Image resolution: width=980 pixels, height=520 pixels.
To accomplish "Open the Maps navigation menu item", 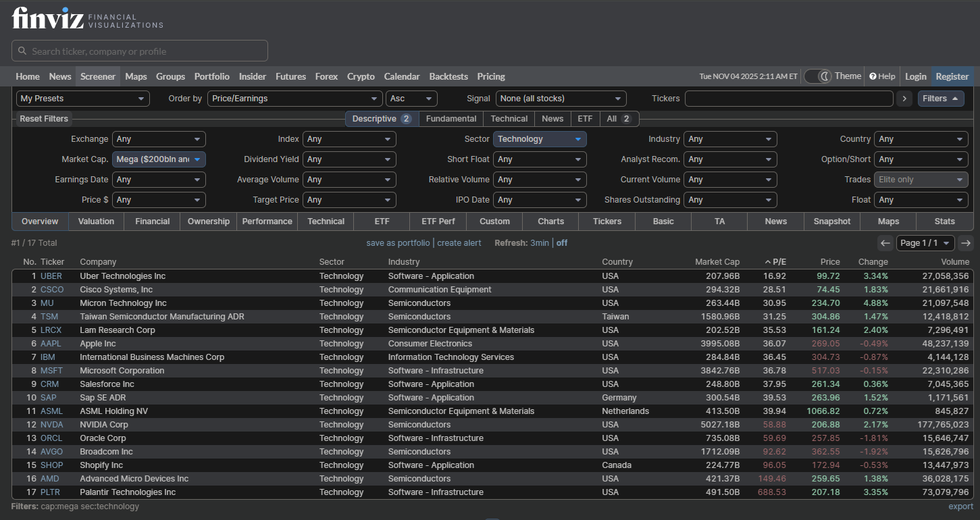I will [136, 76].
